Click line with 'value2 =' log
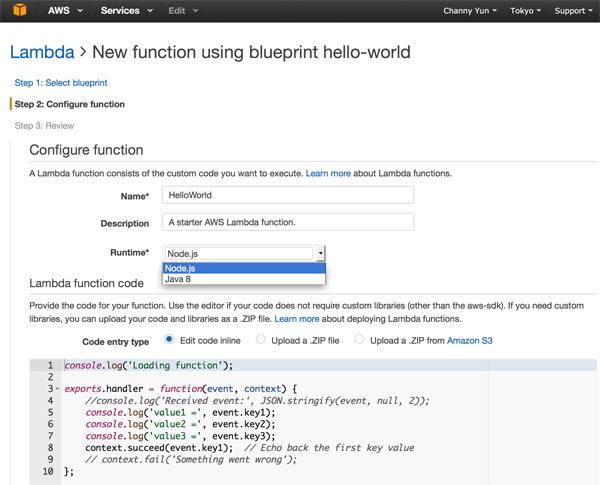This screenshot has width=600, height=485. (180, 424)
